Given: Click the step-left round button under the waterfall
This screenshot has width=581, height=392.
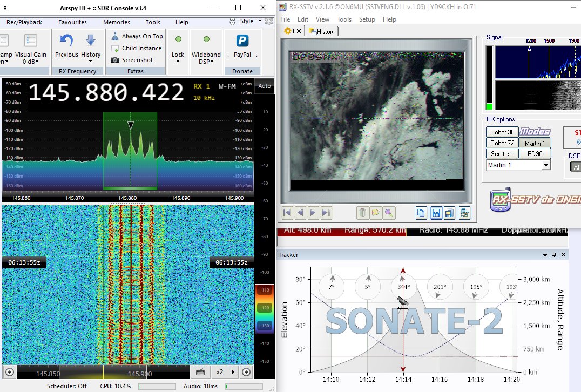Looking at the screenshot, I should pyautogui.click(x=10, y=372).
